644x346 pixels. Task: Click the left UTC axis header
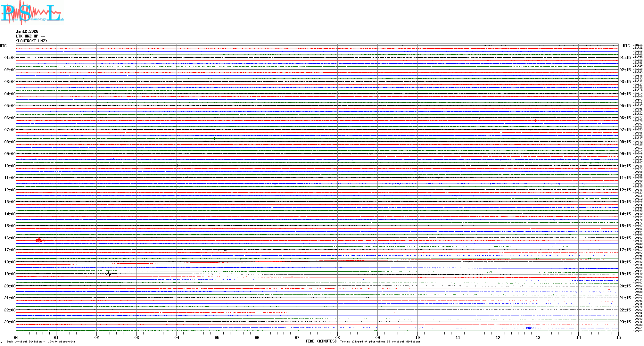3,46
